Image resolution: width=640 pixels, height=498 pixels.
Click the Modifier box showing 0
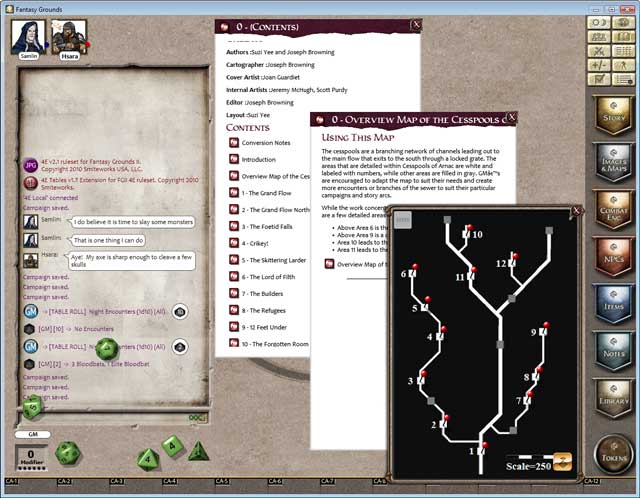pos(33,459)
